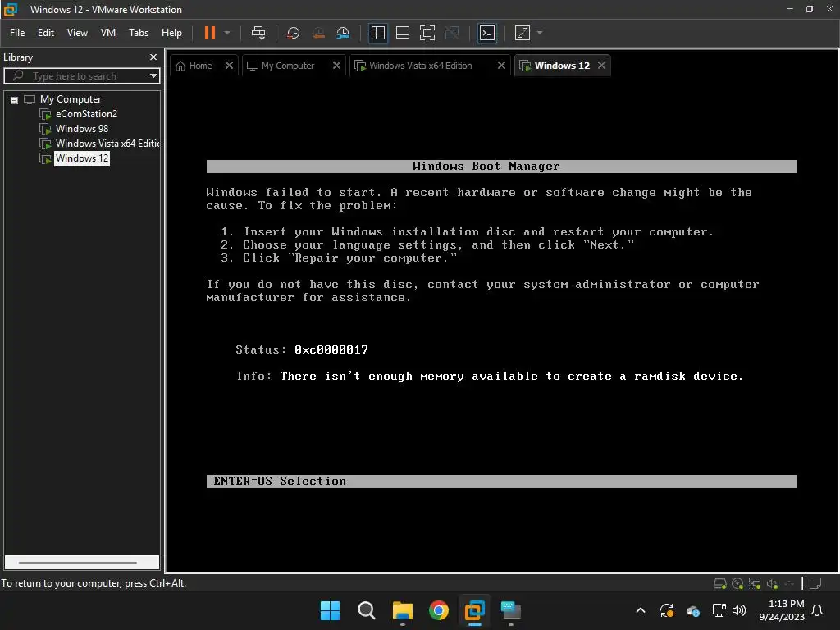Select Windows 12 in the library tree

(x=82, y=158)
